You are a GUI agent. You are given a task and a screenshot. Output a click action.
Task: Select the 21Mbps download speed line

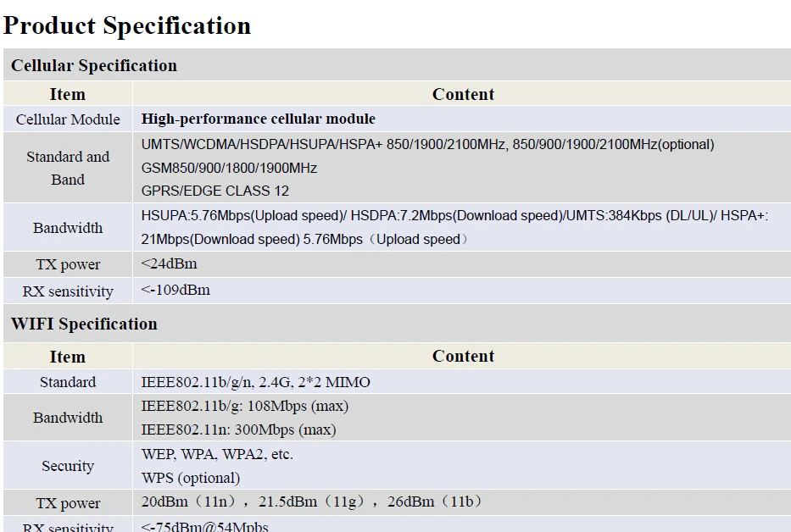pos(304,239)
